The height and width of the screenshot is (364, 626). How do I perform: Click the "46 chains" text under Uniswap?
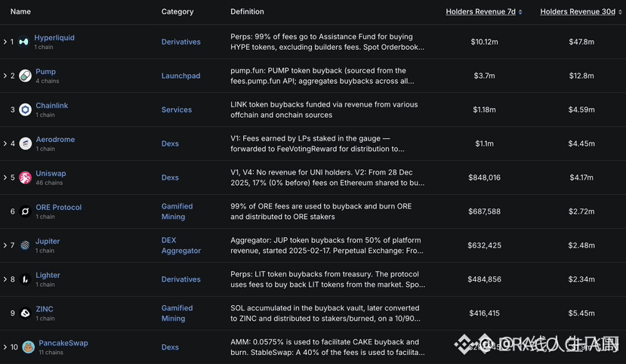pyautogui.click(x=49, y=183)
